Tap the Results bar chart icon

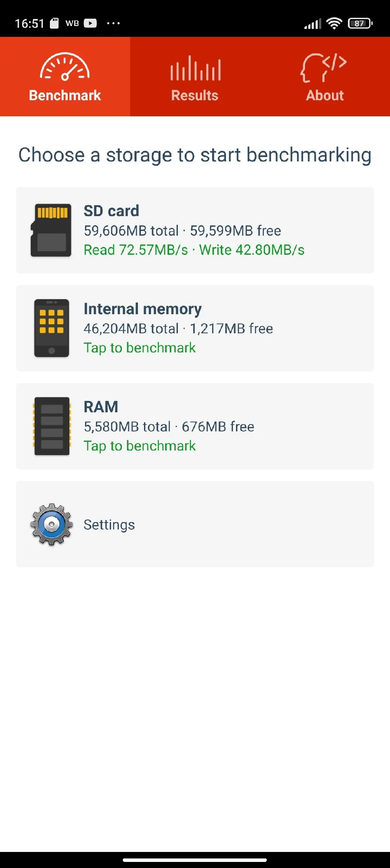[195, 69]
